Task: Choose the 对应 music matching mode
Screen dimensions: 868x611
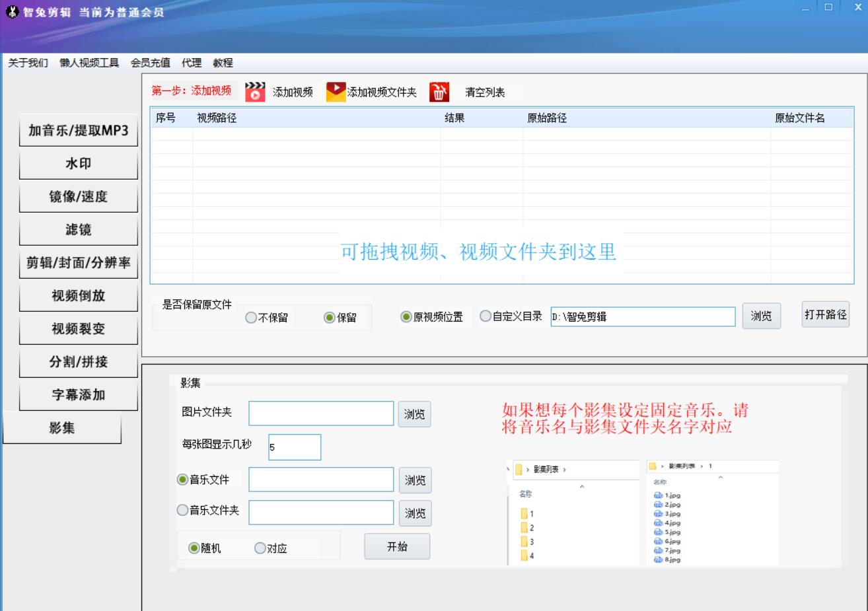Action: [x=271, y=548]
